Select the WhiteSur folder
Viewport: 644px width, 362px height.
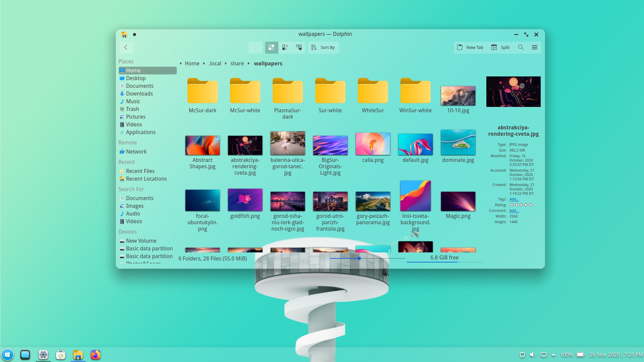coord(373,90)
